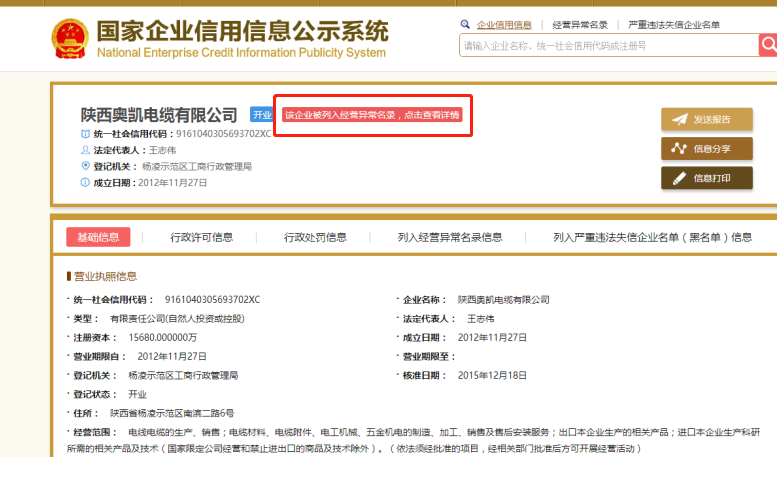Click 核准日期 value 2015年12月18日
The height and width of the screenshot is (489, 782).
pos(492,375)
